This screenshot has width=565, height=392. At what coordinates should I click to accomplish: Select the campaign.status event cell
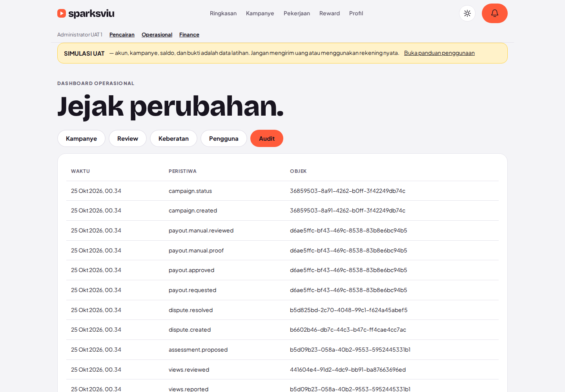pyautogui.click(x=190, y=191)
